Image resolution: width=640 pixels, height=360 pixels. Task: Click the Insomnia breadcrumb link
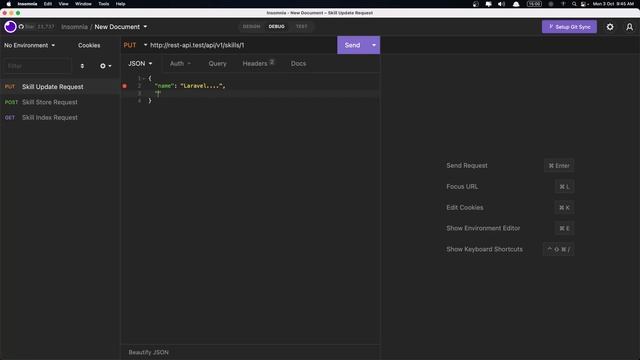pyautogui.click(x=74, y=27)
